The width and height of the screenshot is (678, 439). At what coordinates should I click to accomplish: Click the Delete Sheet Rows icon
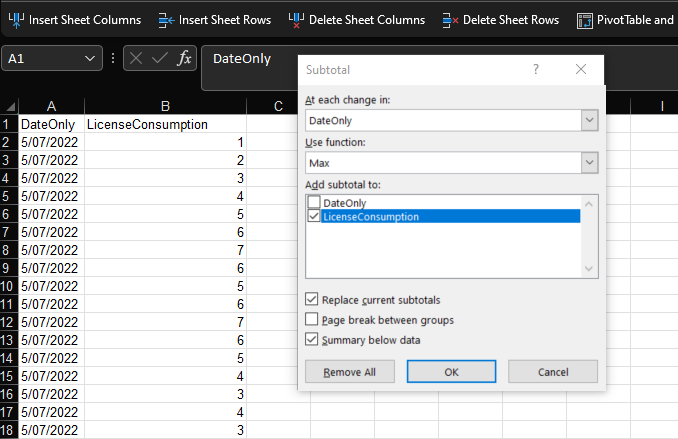pyautogui.click(x=450, y=20)
